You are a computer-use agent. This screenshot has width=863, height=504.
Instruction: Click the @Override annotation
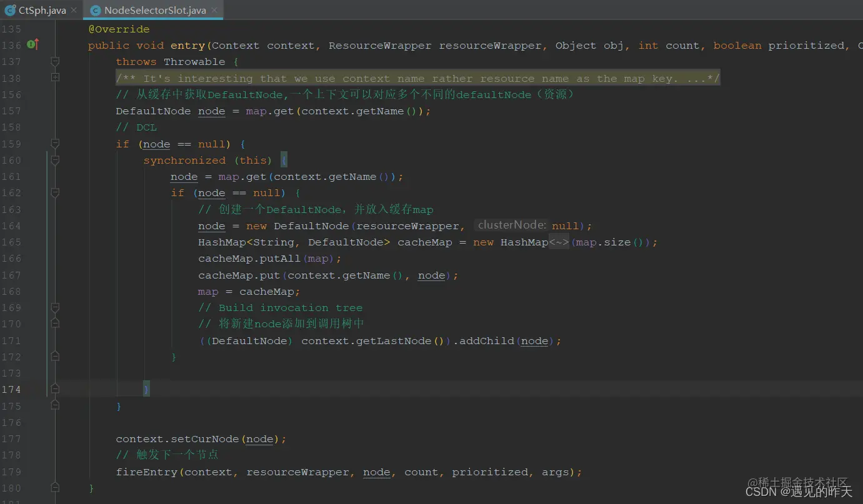coord(119,29)
